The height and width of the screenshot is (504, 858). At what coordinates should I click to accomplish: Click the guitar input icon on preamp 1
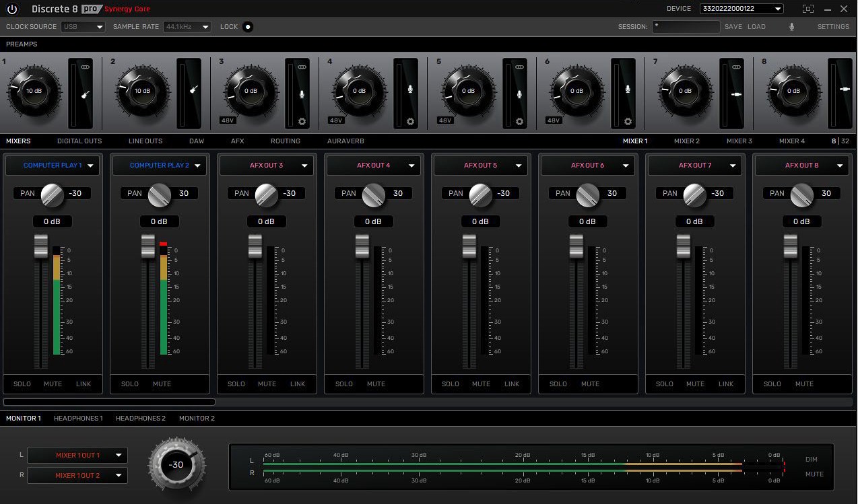pos(86,94)
